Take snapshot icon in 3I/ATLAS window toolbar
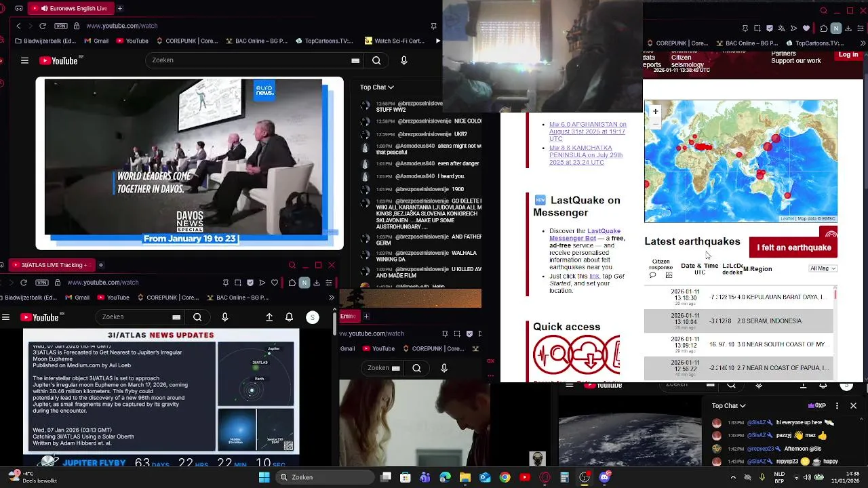The width and height of the screenshot is (868, 488). coord(237,283)
